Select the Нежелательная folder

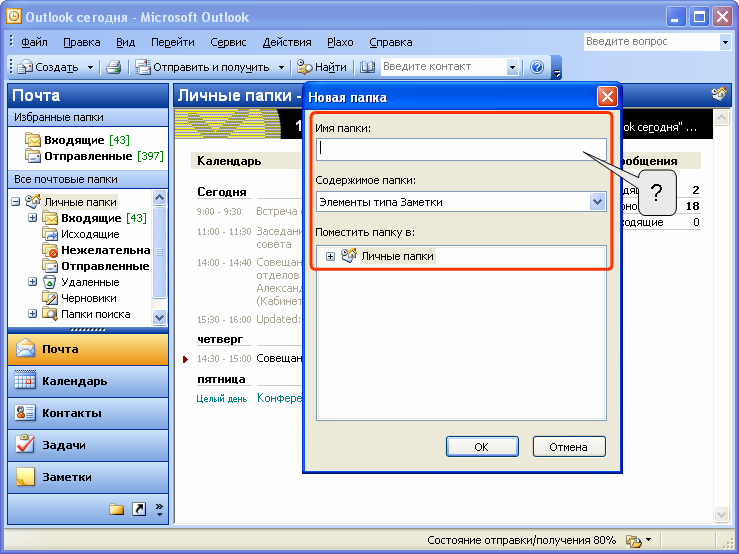pyautogui.click(x=96, y=250)
